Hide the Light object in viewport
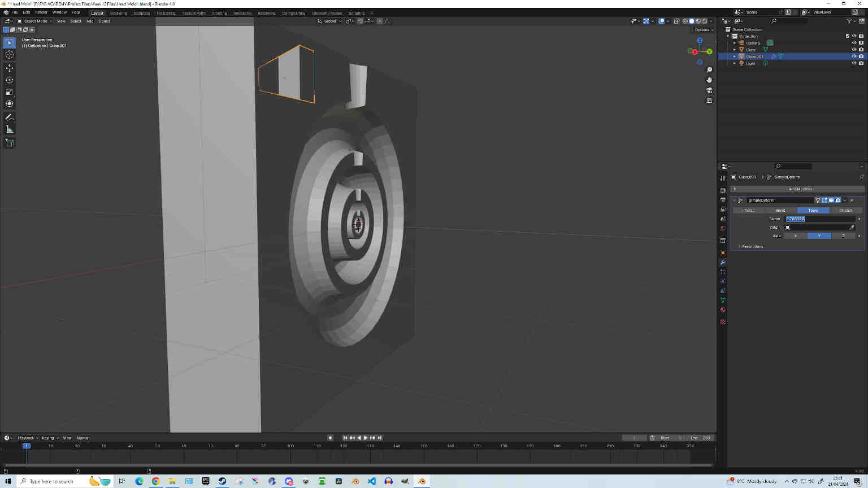Screen dimensions: 868x488 (854, 63)
